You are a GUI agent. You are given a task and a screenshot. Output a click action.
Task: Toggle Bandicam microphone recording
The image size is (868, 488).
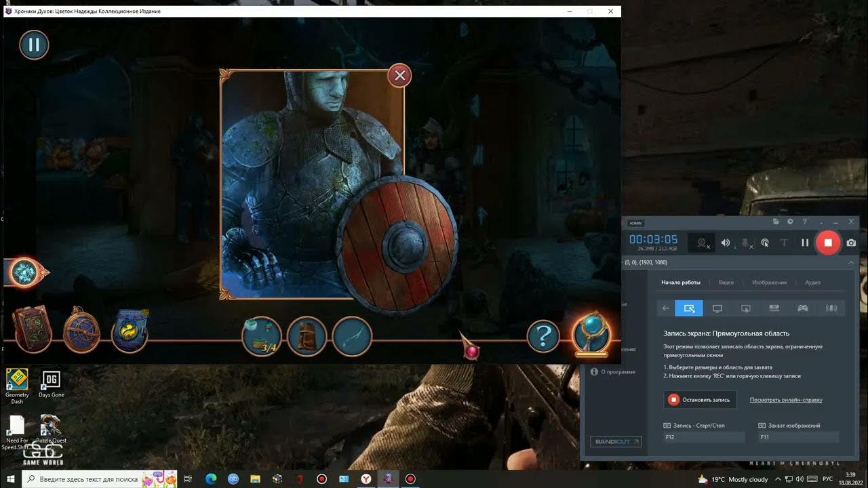coord(746,243)
